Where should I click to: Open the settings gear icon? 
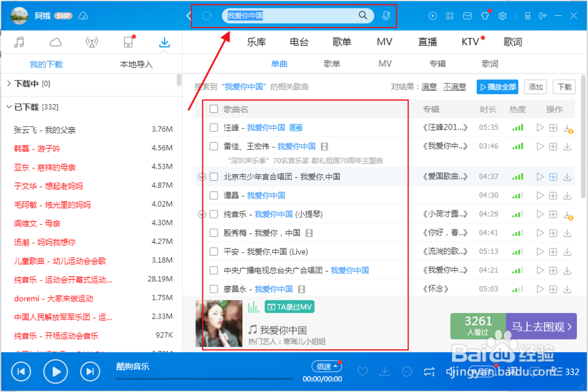tap(503, 16)
